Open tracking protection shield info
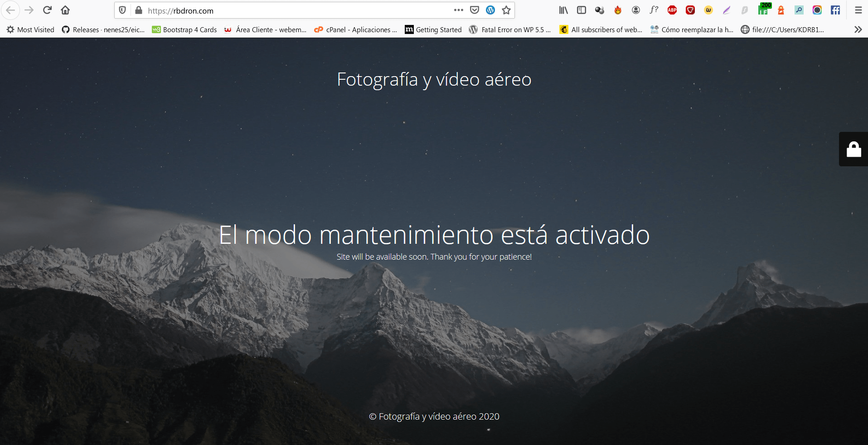This screenshot has width=868, height=445. [x=122, y=10]
